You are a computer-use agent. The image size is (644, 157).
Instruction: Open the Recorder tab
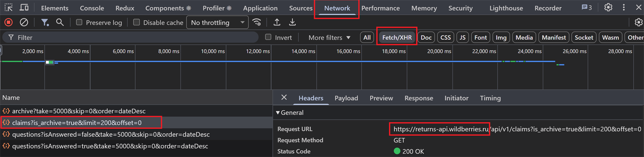point(548,8)
